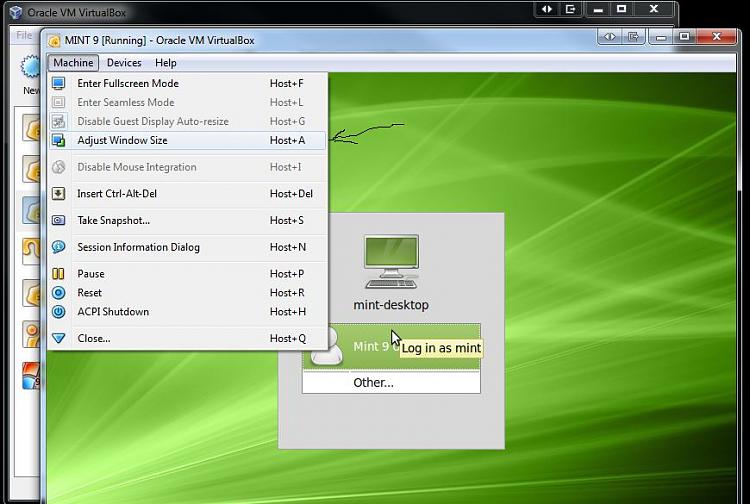Click the mint-desktop hostname label
Screen dimensions: 750x504
click(x=391, y=305)
